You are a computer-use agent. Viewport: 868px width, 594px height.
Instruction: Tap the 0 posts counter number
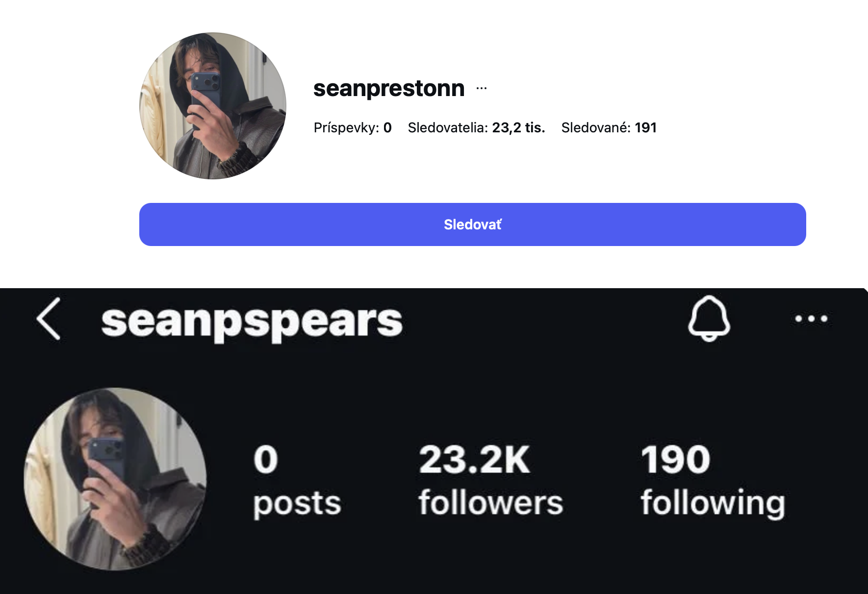266,460
